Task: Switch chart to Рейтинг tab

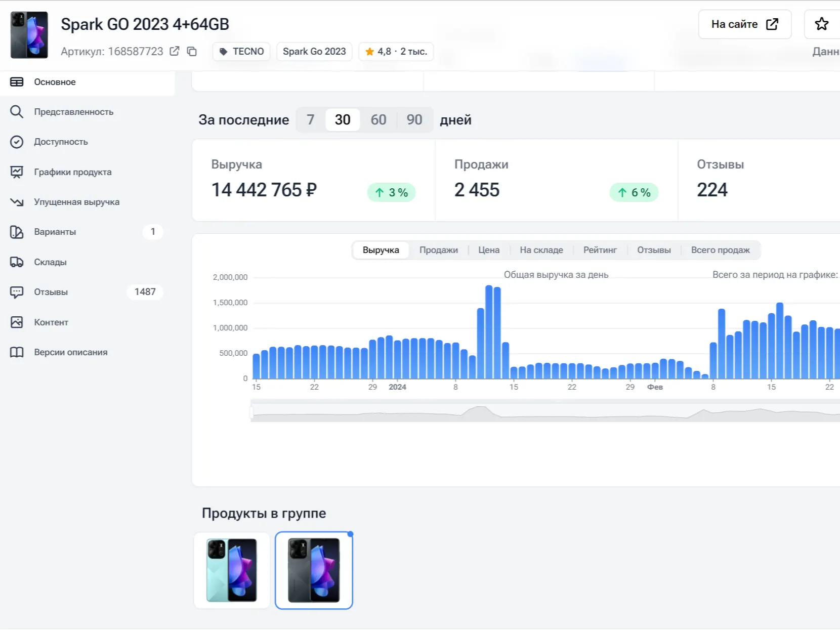Action: [600, 250]
